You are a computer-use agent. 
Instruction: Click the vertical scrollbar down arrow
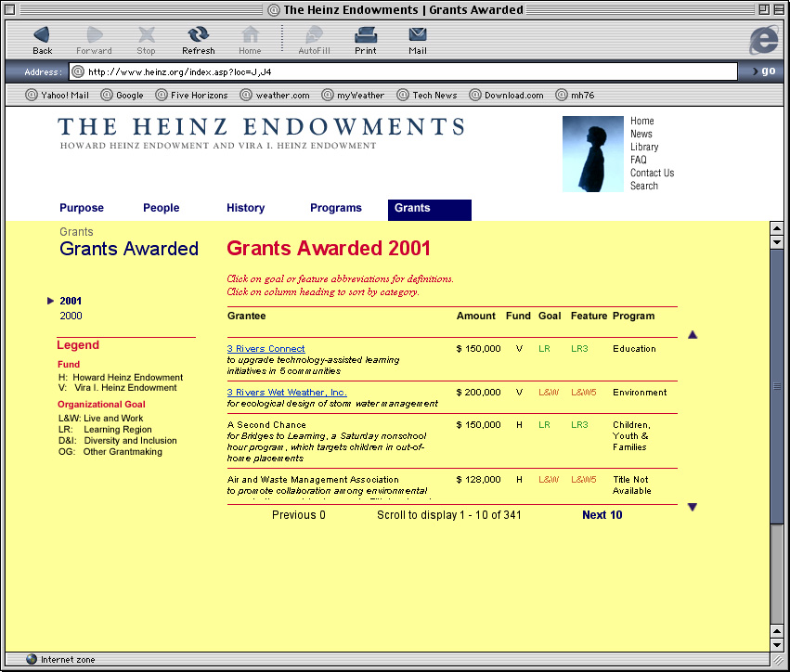click(x=777, y=642)
